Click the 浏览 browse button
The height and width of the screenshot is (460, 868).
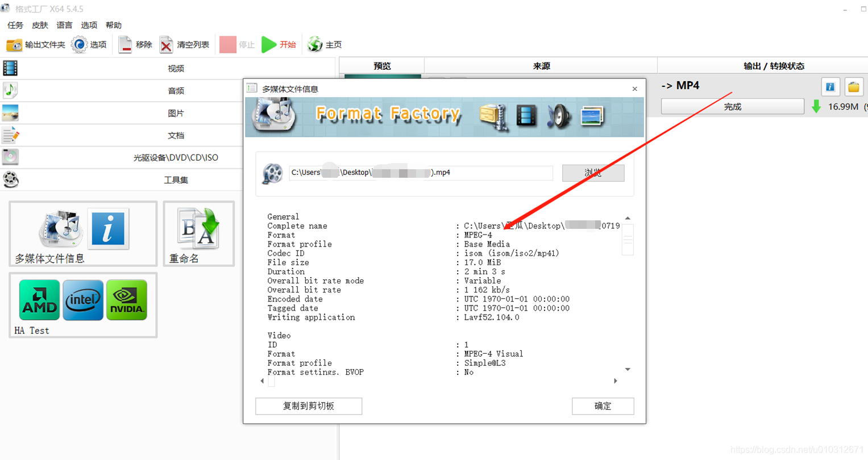593,173
